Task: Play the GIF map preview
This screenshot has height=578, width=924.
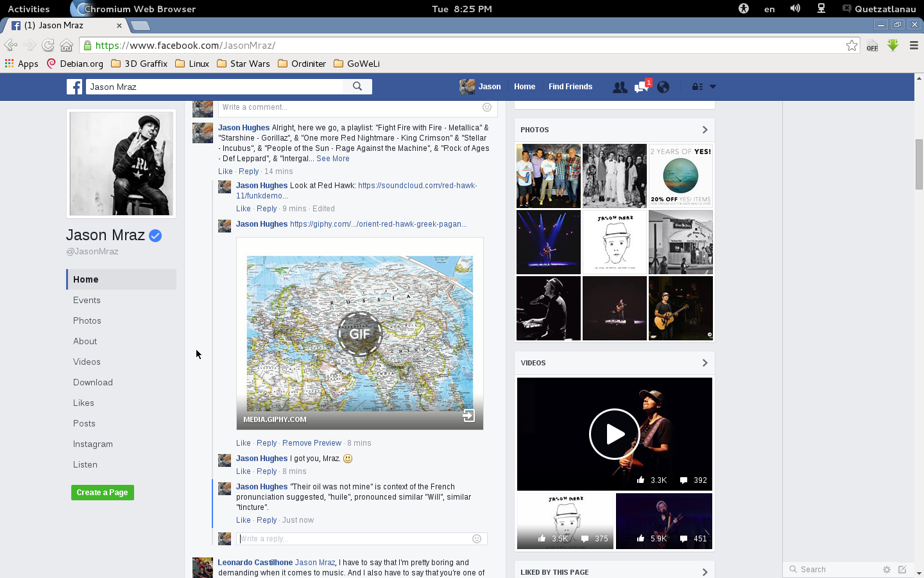Action: 360,334
